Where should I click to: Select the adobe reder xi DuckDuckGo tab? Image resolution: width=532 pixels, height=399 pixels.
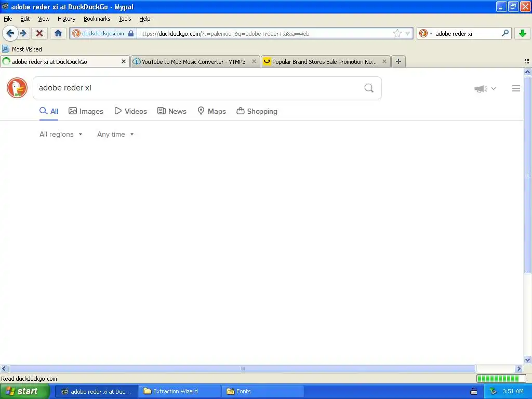[x=64, y=61]
